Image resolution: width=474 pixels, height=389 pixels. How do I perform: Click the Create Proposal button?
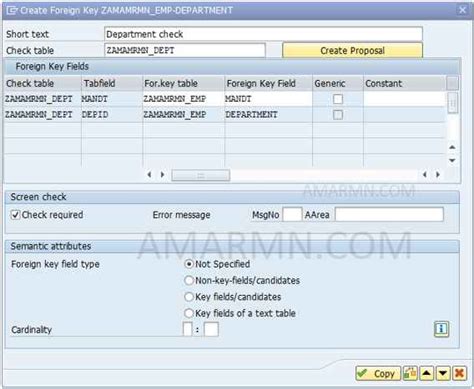pos(352,50)
